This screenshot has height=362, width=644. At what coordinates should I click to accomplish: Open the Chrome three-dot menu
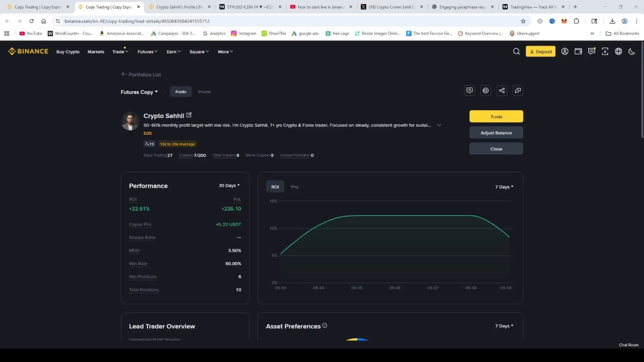pyautogui.click(x=636, y=21)
